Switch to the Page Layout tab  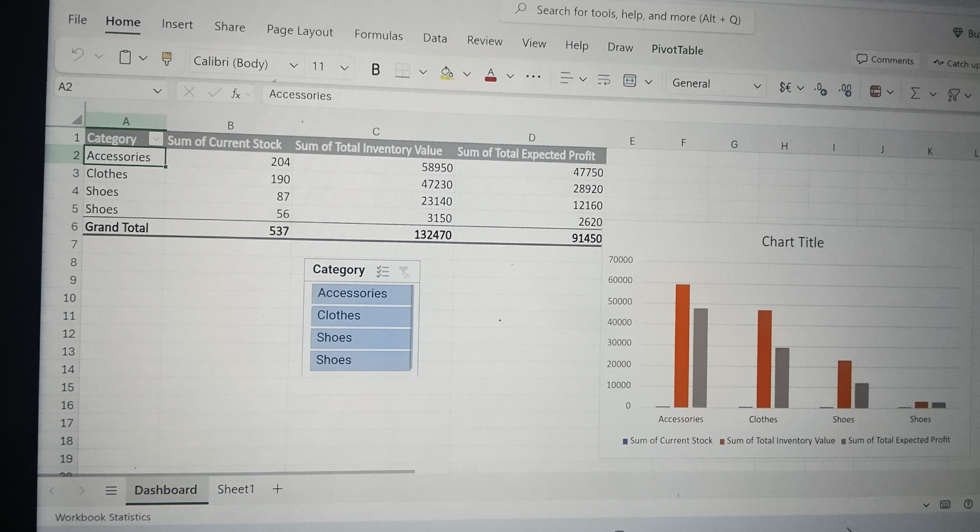[x=299, y=30]
